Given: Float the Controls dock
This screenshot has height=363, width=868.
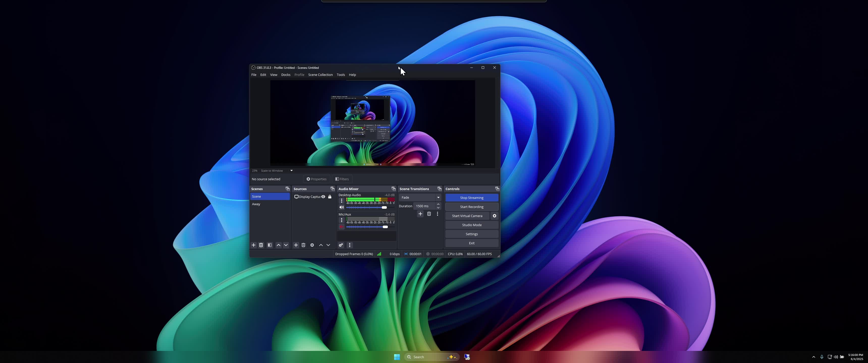Looking at the screenshot, I should [497, 189].
